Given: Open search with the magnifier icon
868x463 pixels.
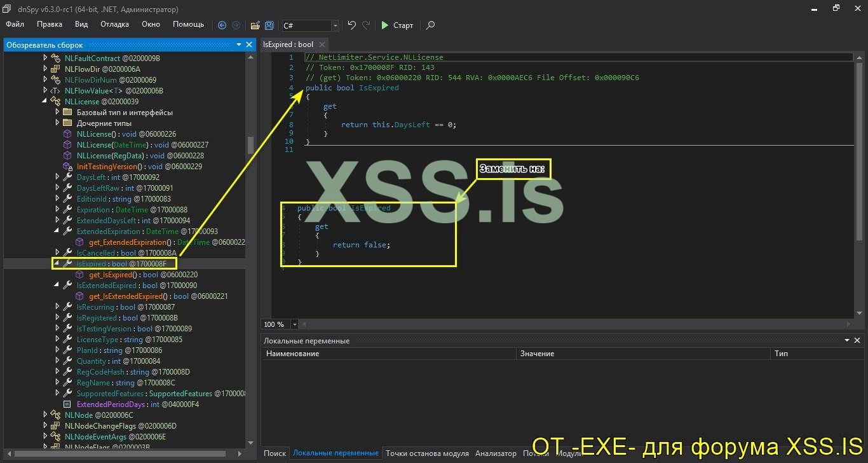Looking at the screenshot, I should (x=430, y=25).
